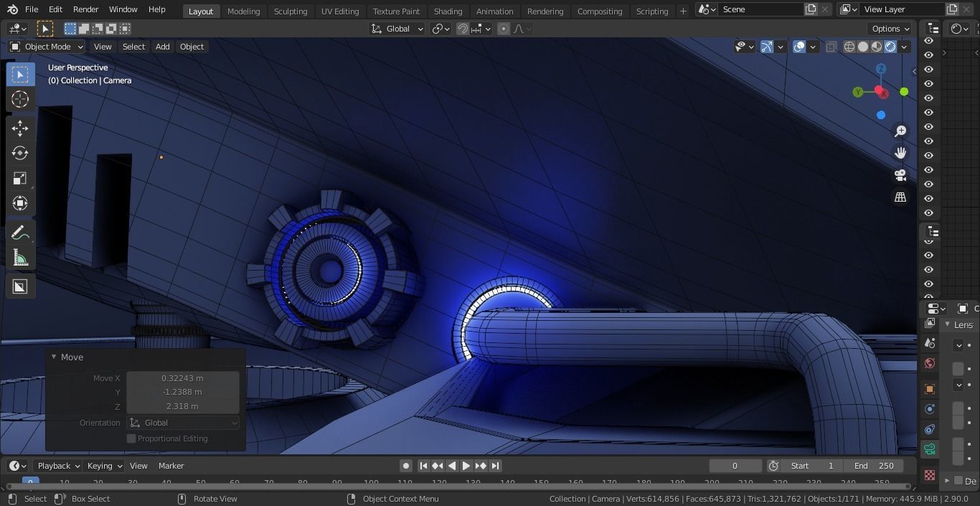The image size is (980, 506).
Task: Toggle Show Gizmo button
Action: coord(767,47)
